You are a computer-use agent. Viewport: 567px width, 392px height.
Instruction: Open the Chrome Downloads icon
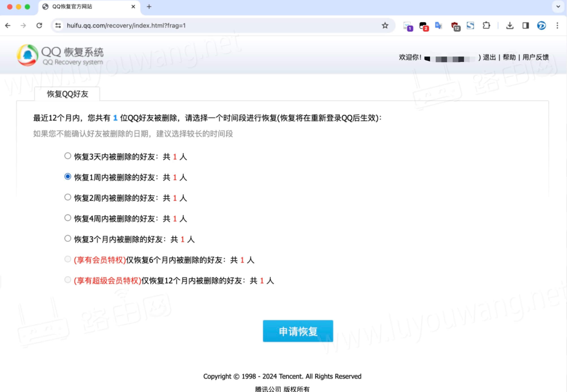pyautogui.click(x=510, y=25)
